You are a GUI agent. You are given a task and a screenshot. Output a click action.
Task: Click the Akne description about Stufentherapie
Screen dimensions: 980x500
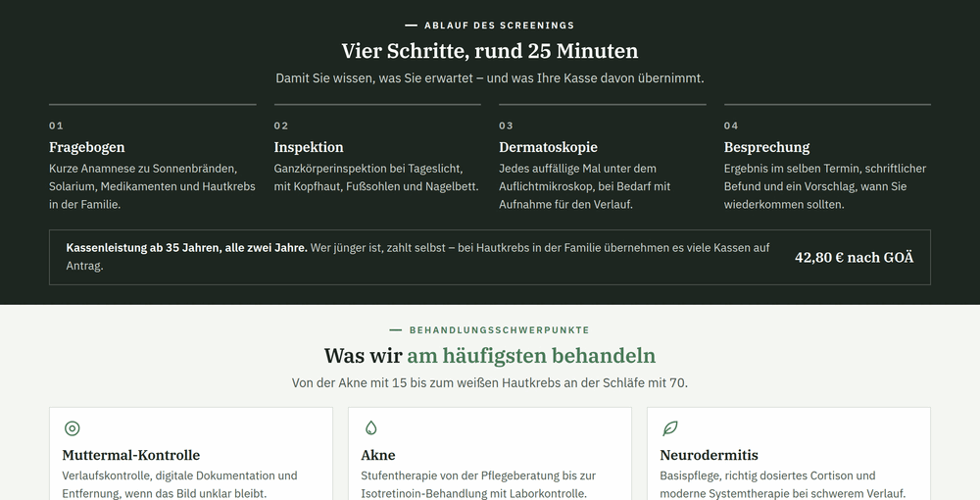[x=478, y=484]
